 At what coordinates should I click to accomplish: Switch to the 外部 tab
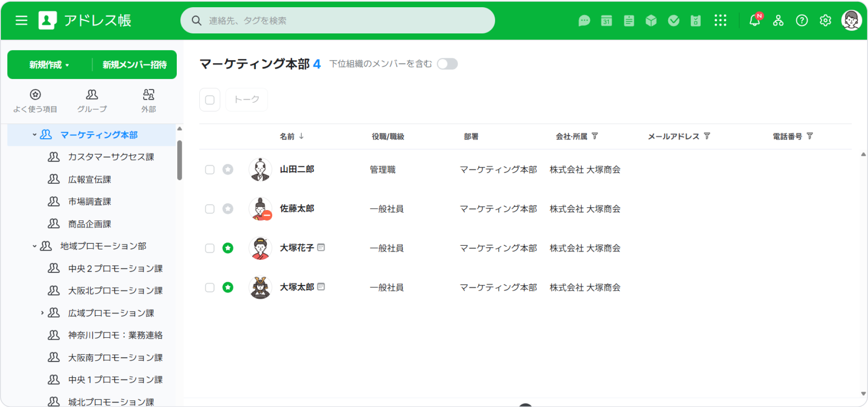(x=148, y=100)
